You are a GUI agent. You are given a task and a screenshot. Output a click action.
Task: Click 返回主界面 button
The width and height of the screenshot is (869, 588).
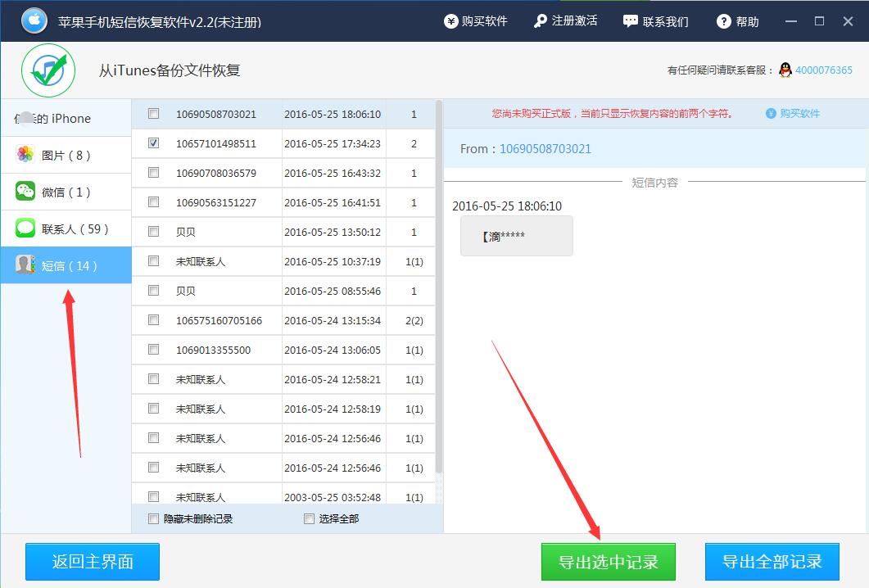pos(93,562)
